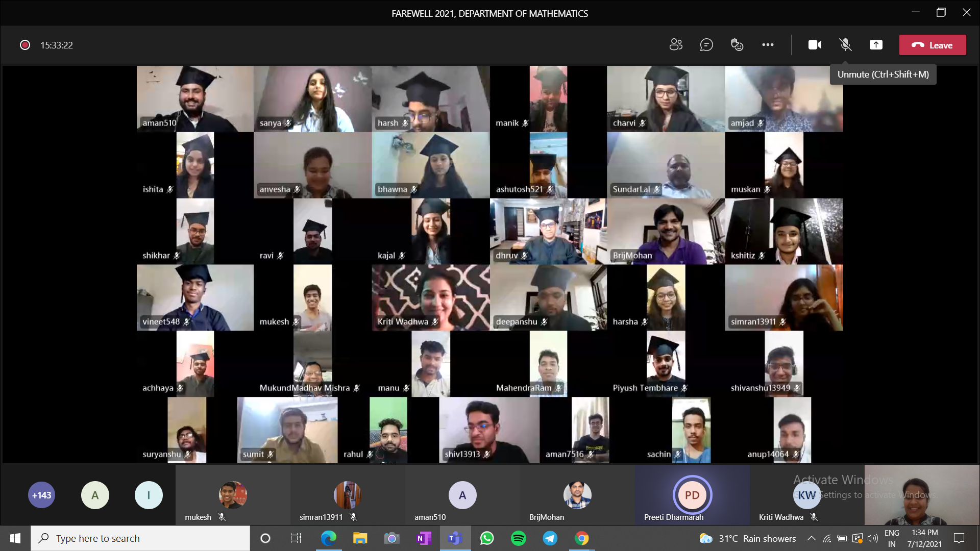
Task: Open the share content tray
Action: point(876,45)
